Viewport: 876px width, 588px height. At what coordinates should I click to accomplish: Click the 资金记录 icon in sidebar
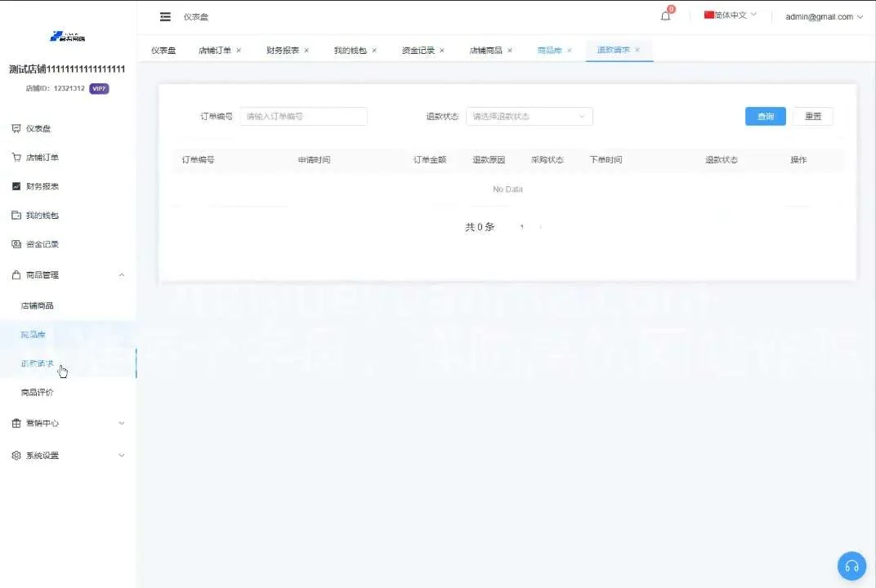coord(16,244)
